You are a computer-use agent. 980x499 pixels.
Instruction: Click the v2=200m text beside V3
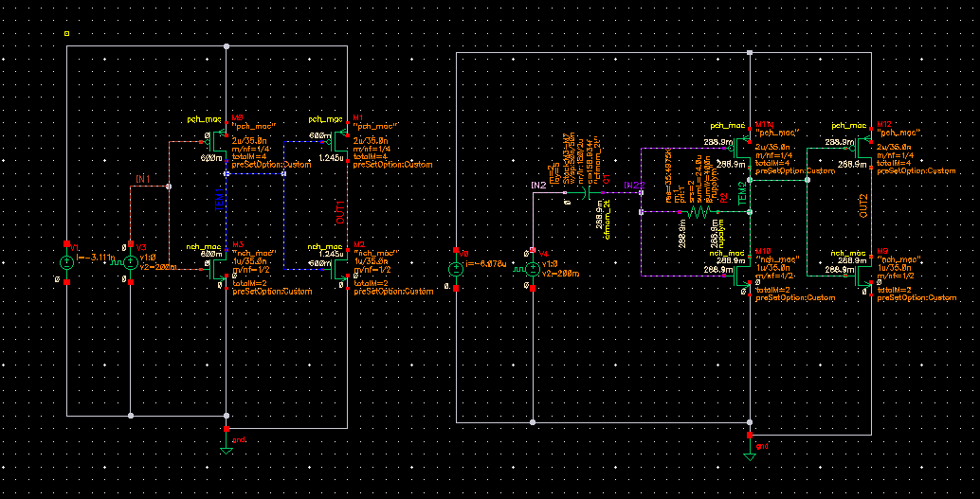(158, 267)
